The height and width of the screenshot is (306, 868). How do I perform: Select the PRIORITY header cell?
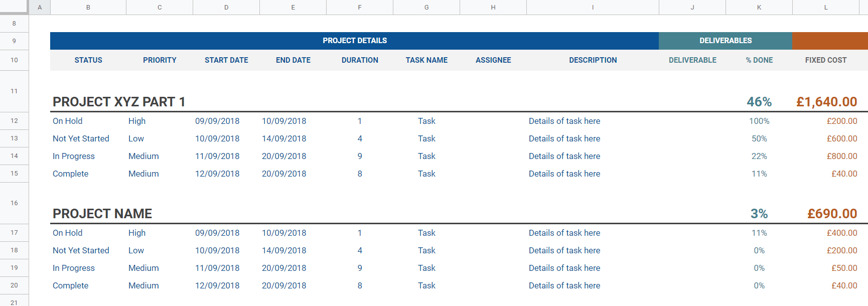pyautogui.click(x=160, y=60)
